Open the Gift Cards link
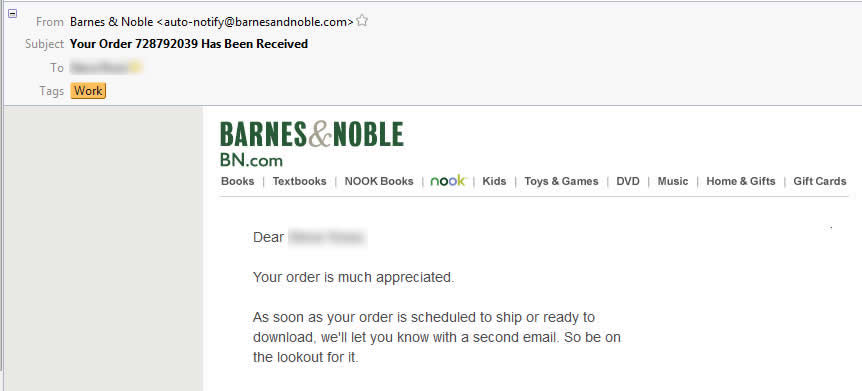 pos(820,181)
